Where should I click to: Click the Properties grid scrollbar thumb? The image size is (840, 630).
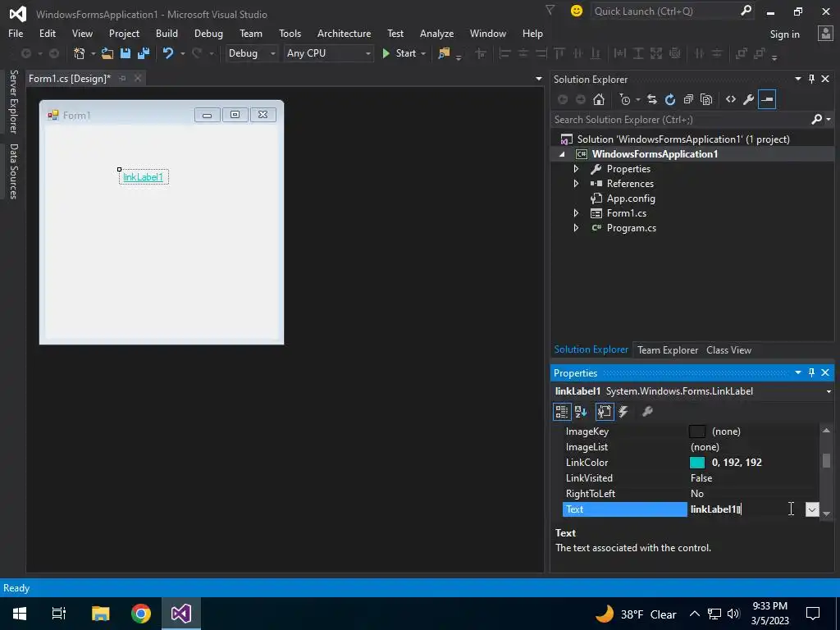pyautogui.click(x=827, y=460)
